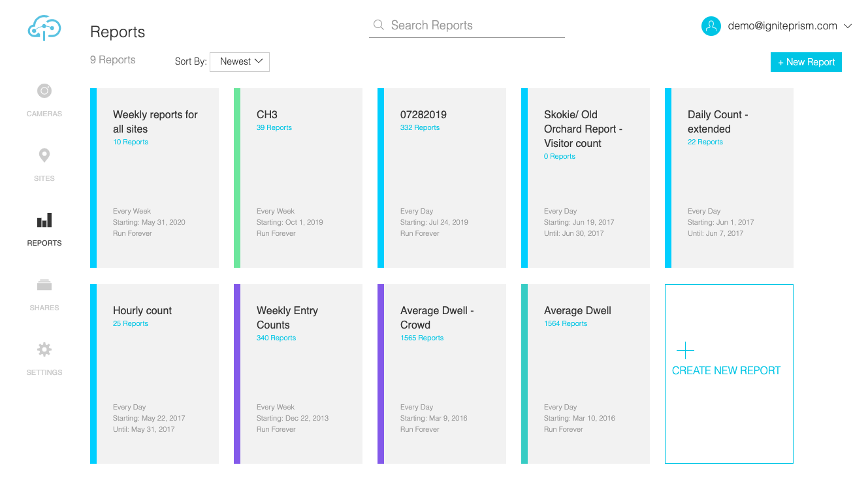Open the Sort By Newest dropdown

[240, 61]
